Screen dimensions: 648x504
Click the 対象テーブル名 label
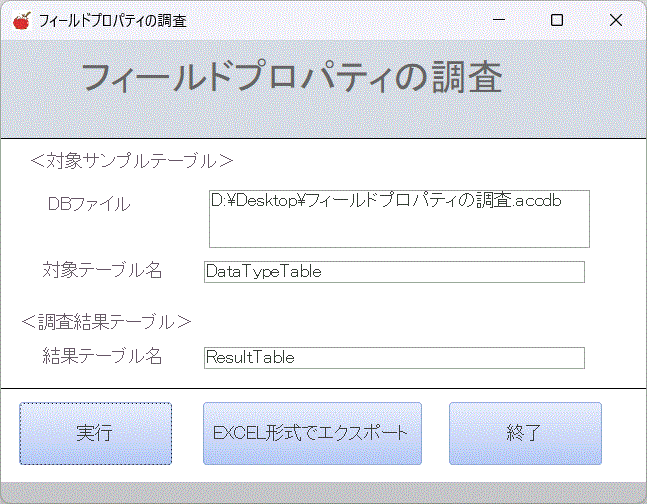[x=102, y=270]
